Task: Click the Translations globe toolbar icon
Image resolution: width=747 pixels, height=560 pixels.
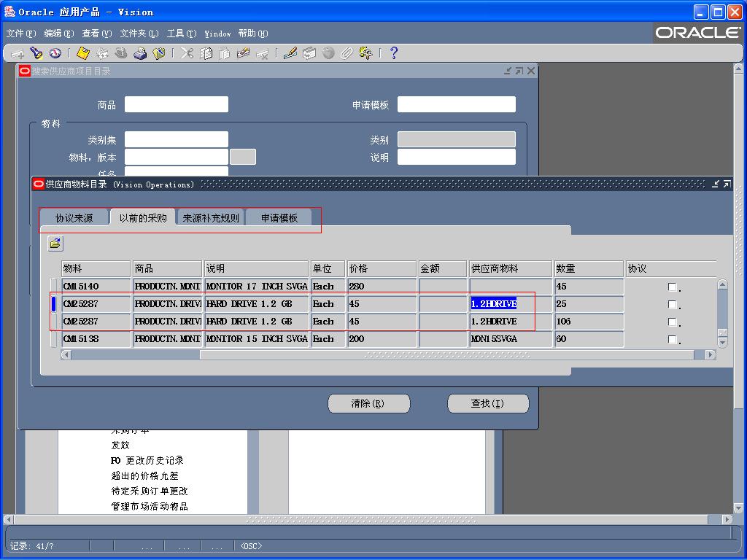Action: click(328, 53)
